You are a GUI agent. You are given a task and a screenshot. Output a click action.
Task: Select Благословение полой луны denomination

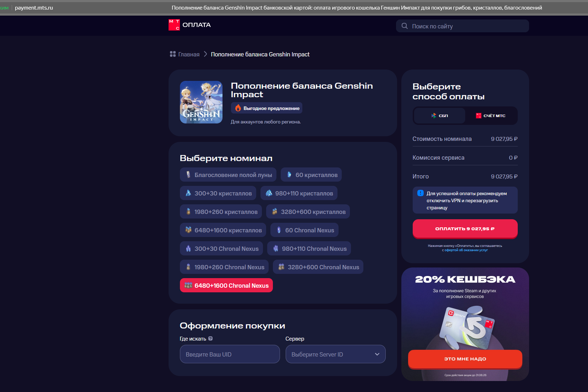click(x=228, y=175)
